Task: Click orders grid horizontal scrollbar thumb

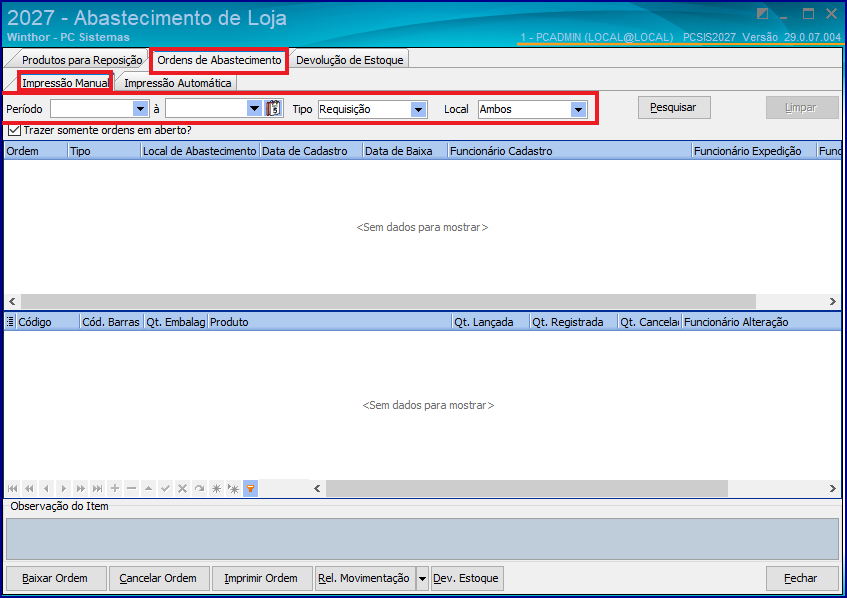Action: pyautogui.click(x=388, y=301)
